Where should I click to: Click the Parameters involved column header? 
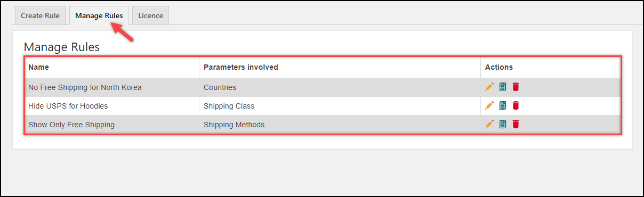pyautogui.click(x=241, y=67)
